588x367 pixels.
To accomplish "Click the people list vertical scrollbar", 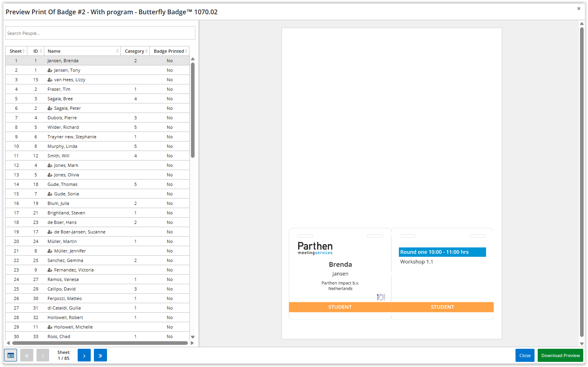I will point(193,110).
